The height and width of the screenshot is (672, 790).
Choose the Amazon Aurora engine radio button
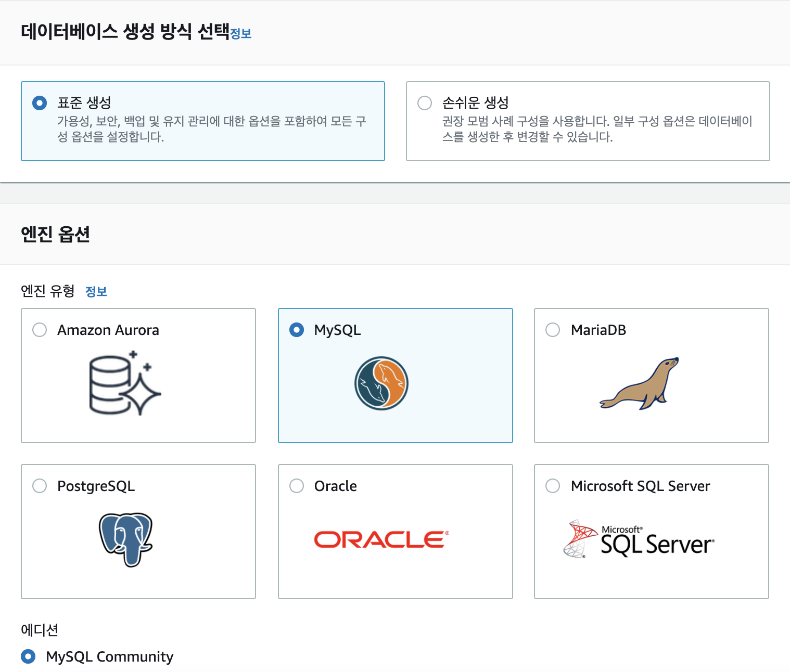click(x=40, y=330)
